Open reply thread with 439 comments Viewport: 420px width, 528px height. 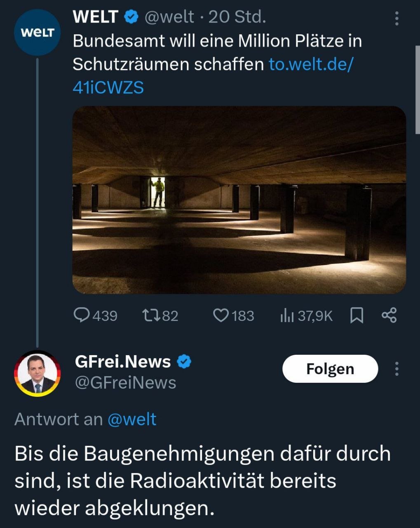click(95, 316)
